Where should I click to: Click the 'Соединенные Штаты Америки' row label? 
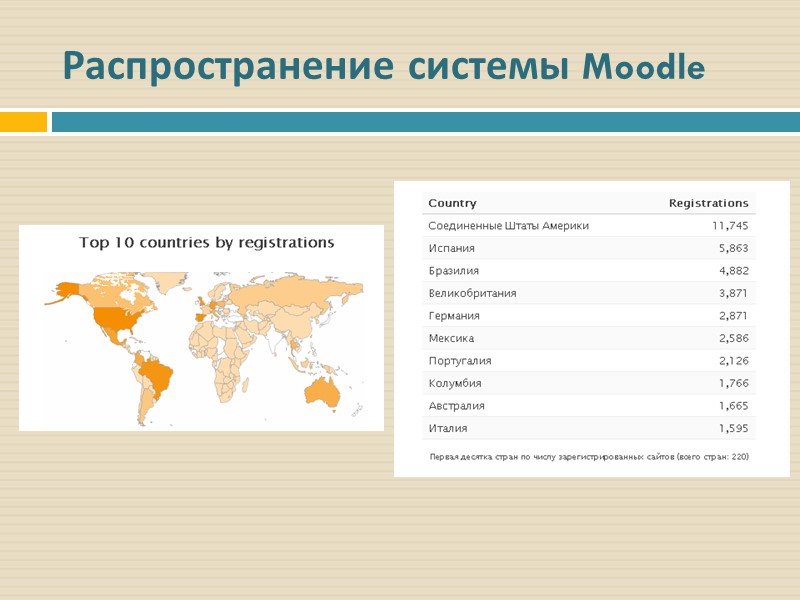coord(508,226)
